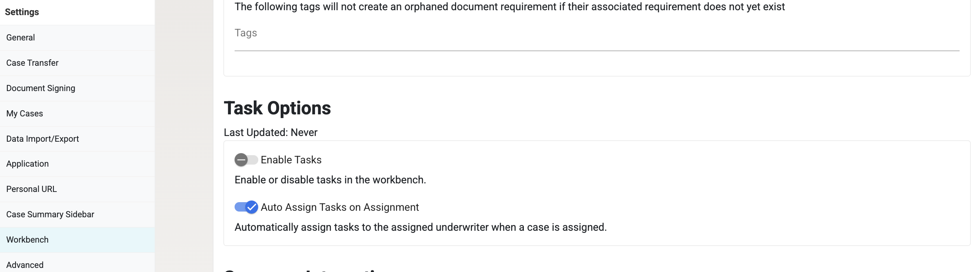This screenshot has width=980, height=272.
Task: Click the Settings sidebar header
Action: 22,12
